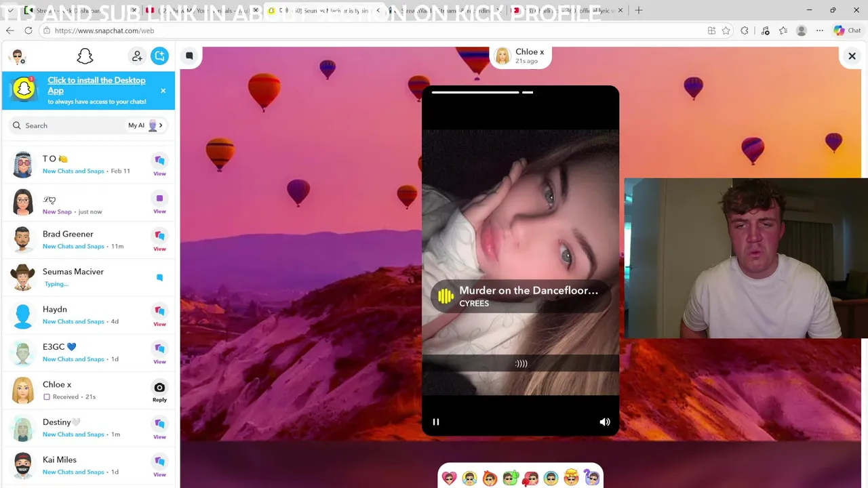Open a new browser tab
The image size is (868, 488).
point(639,10)
